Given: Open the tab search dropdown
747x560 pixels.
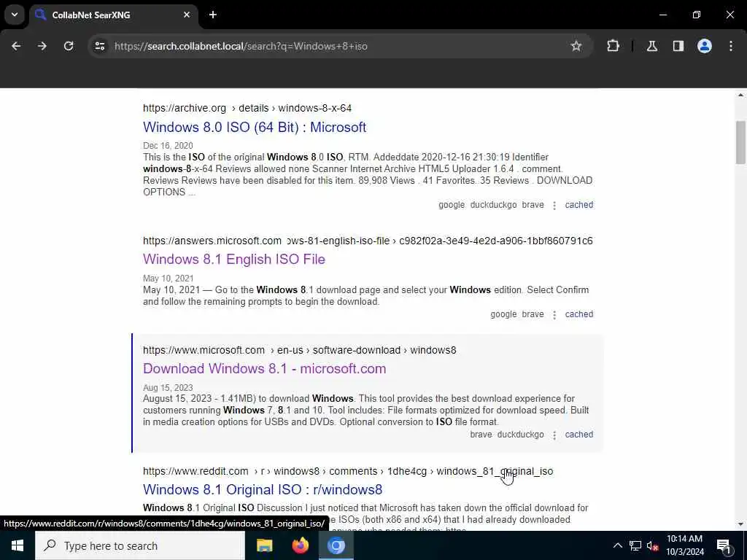Looking at the screenshot, I should coord(15,15).
